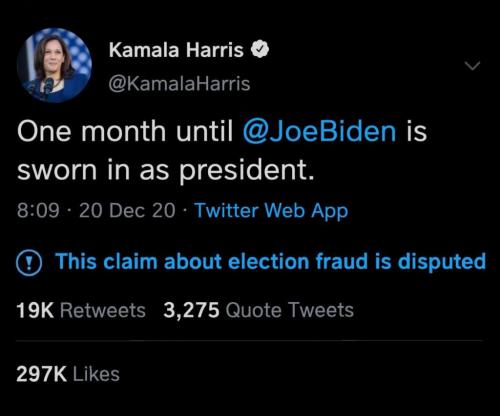Click the 20 Dec 20 date
Image resolution: width=500 pixels, height=416 pixels.
[127, 211]
